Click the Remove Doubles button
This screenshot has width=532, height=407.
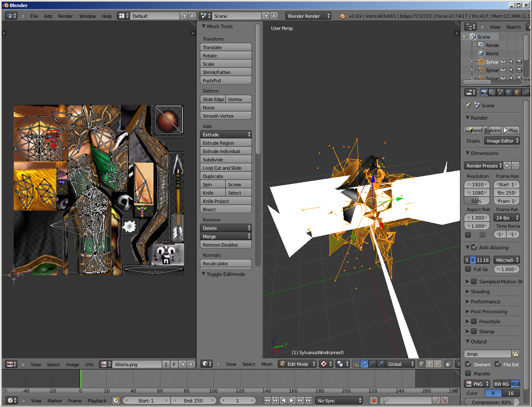click(x=226, y=244)
